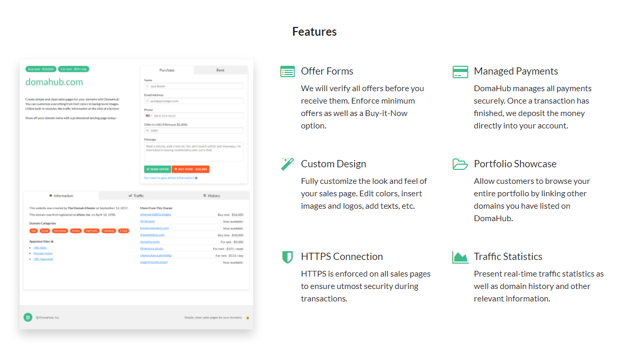Click the Traffic Statistics area chart icon
Viewport: 644px width, 362px height.
[x=460, y=257]
